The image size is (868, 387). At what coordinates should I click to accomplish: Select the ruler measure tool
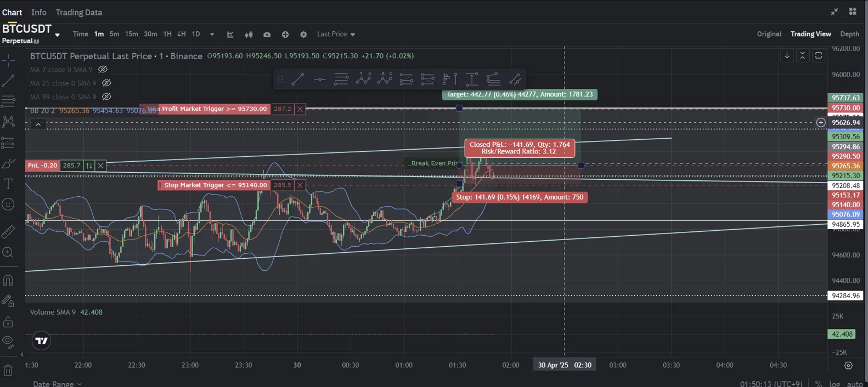tap(8, 232)
